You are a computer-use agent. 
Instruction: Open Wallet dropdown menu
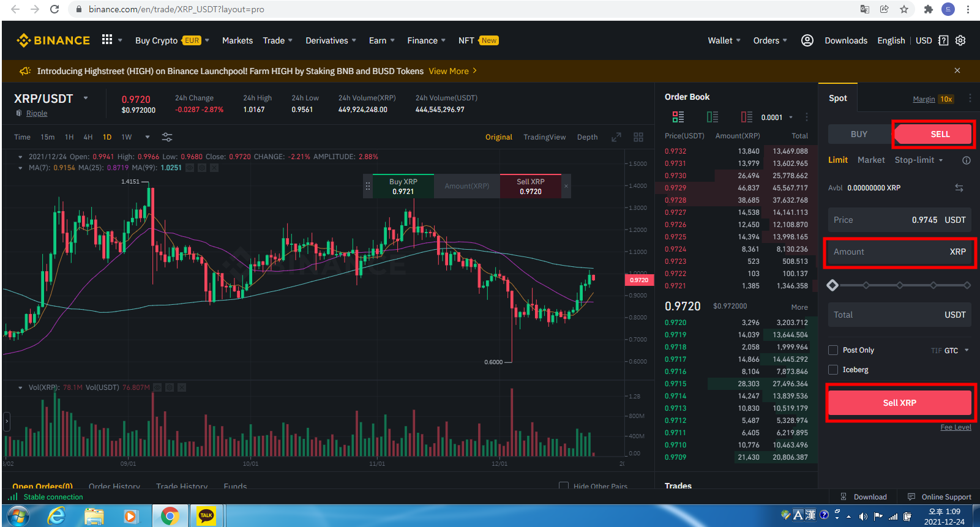click(x=724, y=40)
